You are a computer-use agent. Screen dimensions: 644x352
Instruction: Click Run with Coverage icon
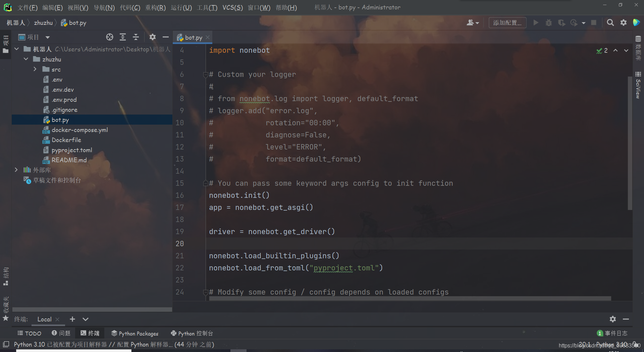[x=561, y=23]
